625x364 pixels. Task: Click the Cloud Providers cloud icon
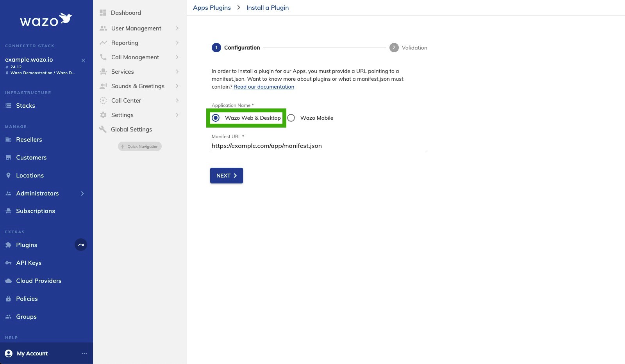pyautogui.click(x=8, y=281)
